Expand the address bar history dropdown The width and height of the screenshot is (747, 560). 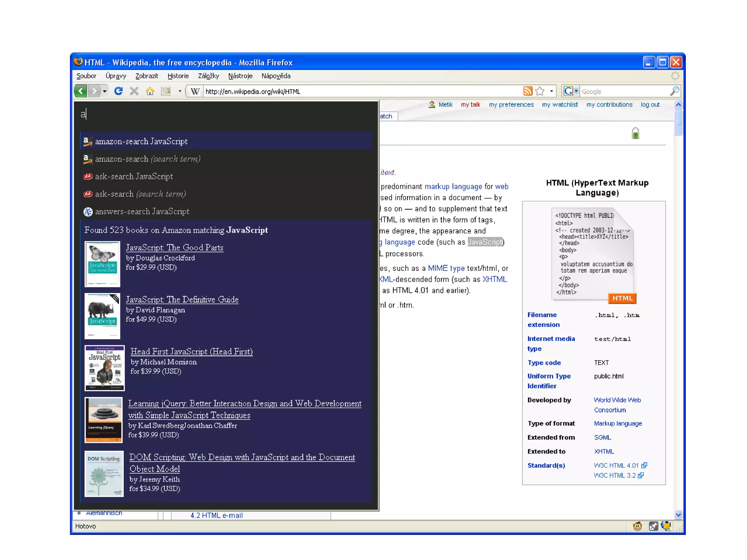[x=551, y=91]
